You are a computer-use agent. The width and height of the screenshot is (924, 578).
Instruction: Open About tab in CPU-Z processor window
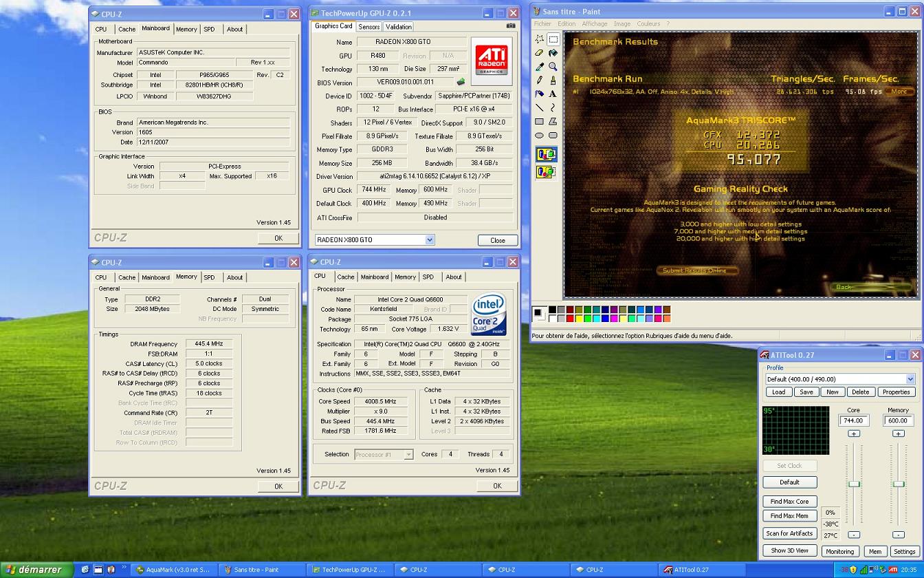click(454, 277)
